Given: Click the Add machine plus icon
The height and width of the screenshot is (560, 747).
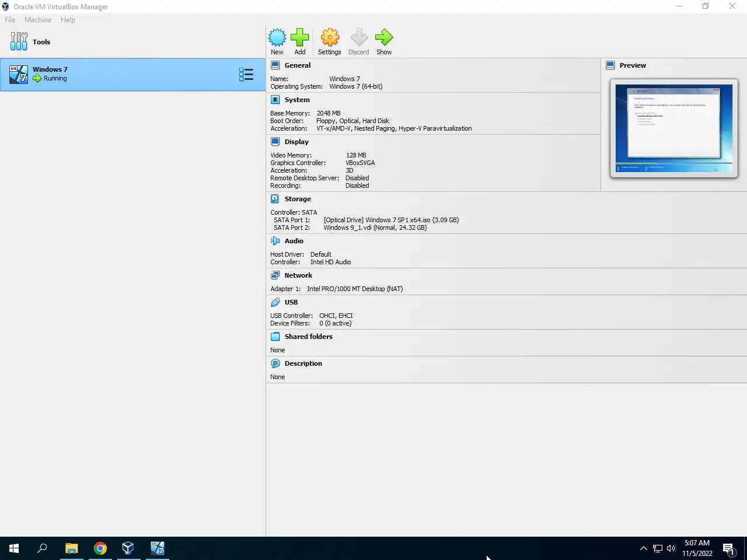Looking at the screenshot, I should tap(300, 37).
